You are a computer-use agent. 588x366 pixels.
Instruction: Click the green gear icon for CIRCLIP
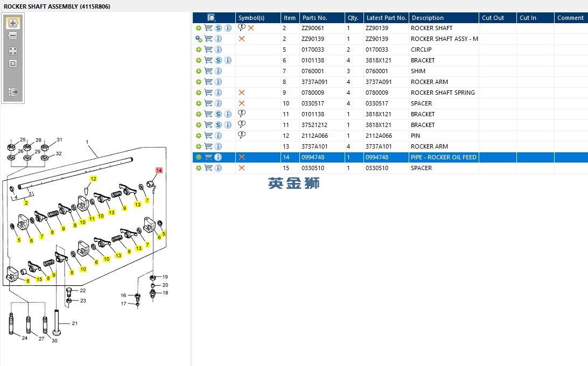pyautogui.click(x=199, y=50)
